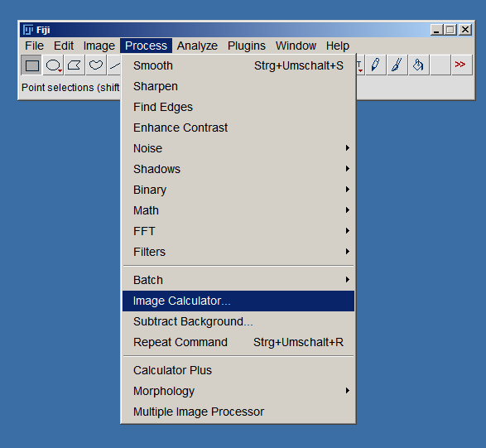
Task: Click the 'Point selections (shift' status text
Action: click(70, 88)
